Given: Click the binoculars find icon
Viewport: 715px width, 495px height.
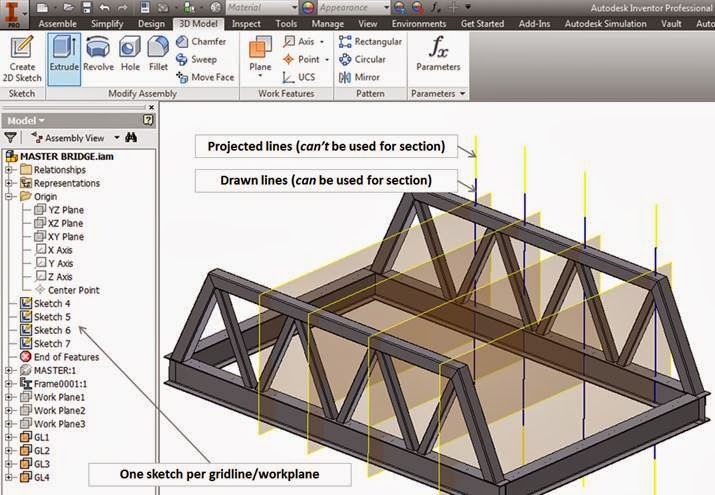Looking at the screenshot, I should pyautogui.click(x=131, y=137).
